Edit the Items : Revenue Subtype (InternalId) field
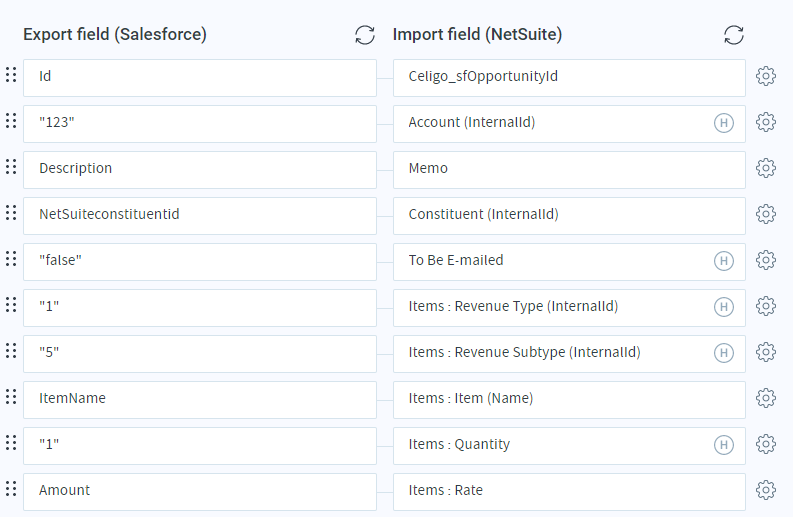Screen dimensions: 793x517 [569, 354]
